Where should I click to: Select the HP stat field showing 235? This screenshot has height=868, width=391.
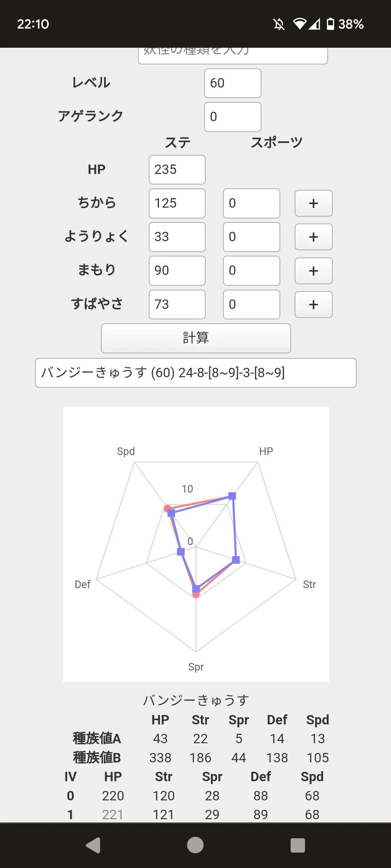tap(177, 170)
